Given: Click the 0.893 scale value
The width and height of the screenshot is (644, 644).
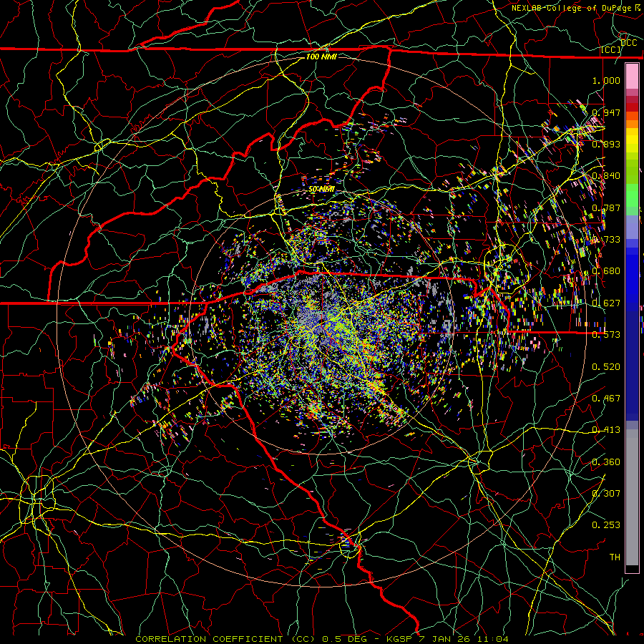Looking at the screenshot, I should click(x=606, y=144).
